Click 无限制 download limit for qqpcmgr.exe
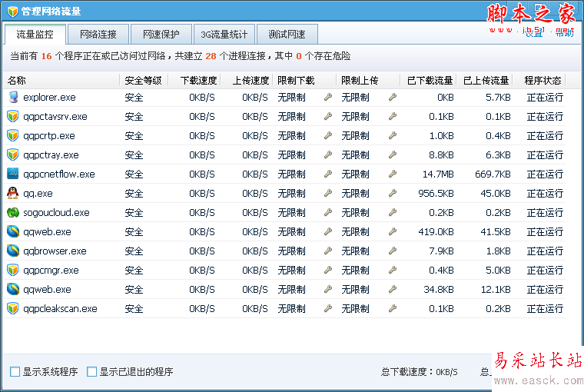The image size is (584, 392). click(x=291, y=270)
